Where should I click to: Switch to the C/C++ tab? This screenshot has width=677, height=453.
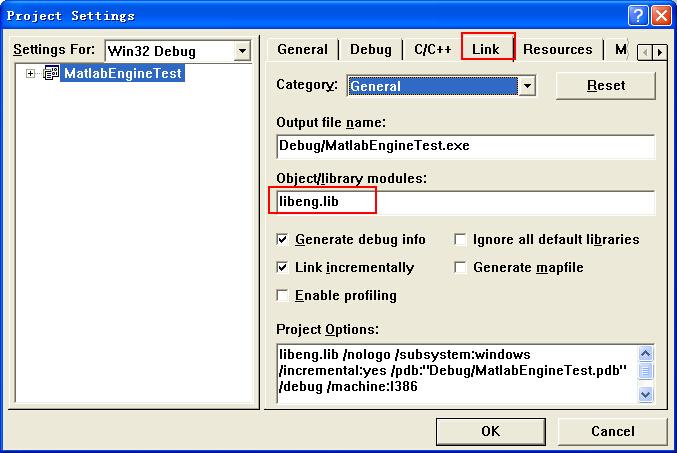pos(433,50)
